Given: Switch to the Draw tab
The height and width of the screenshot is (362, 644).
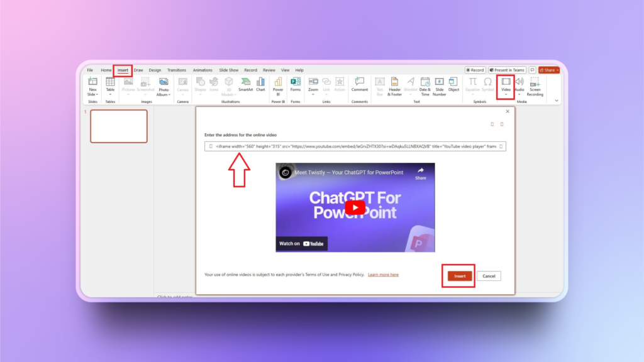Looking at the screenshot, I should point(138,70).
